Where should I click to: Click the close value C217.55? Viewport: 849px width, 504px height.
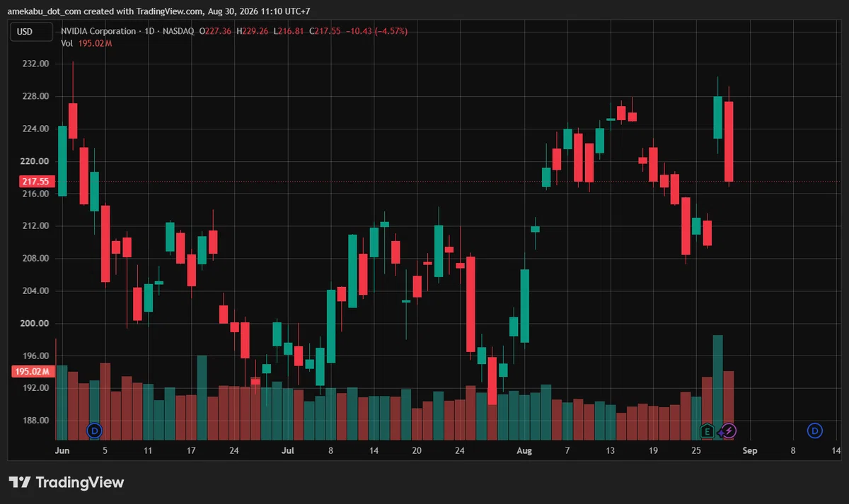324,31
